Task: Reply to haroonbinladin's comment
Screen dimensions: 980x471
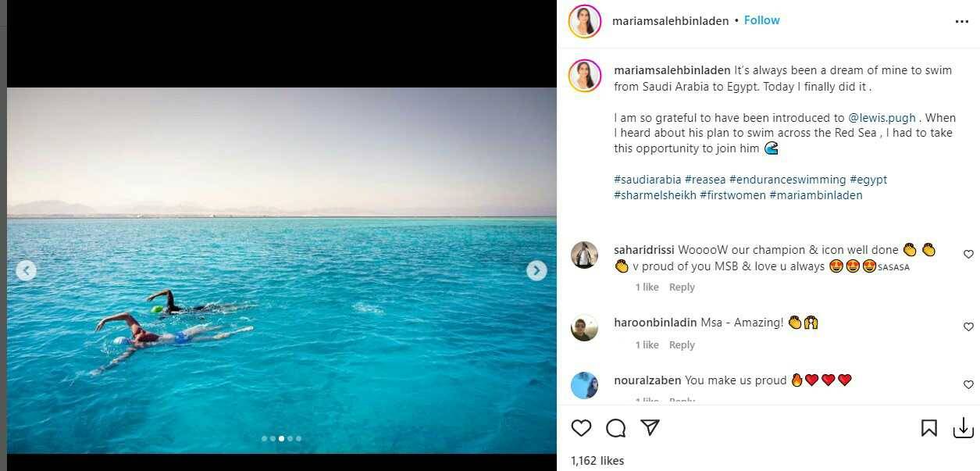Action: coord(682,345)
